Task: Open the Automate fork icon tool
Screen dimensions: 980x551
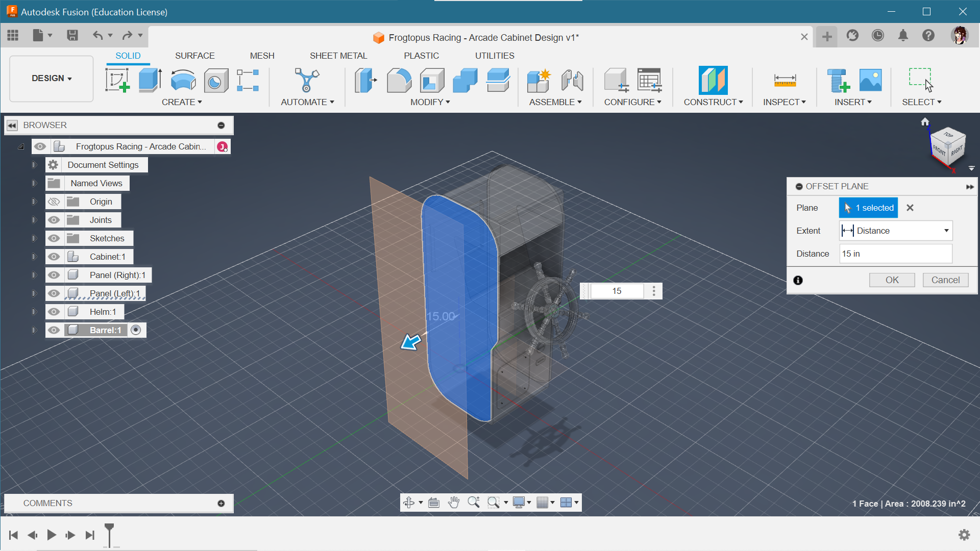Action: tap(307, 80)
